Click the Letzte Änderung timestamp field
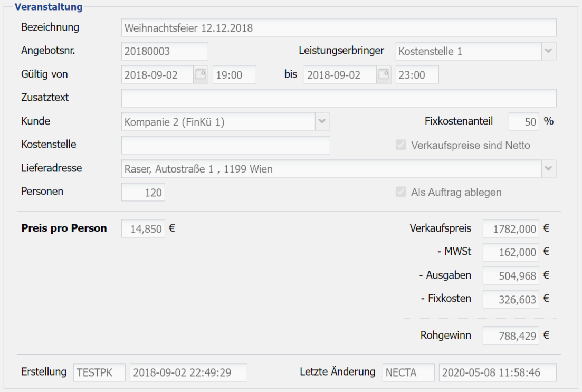 click(497, 372)
